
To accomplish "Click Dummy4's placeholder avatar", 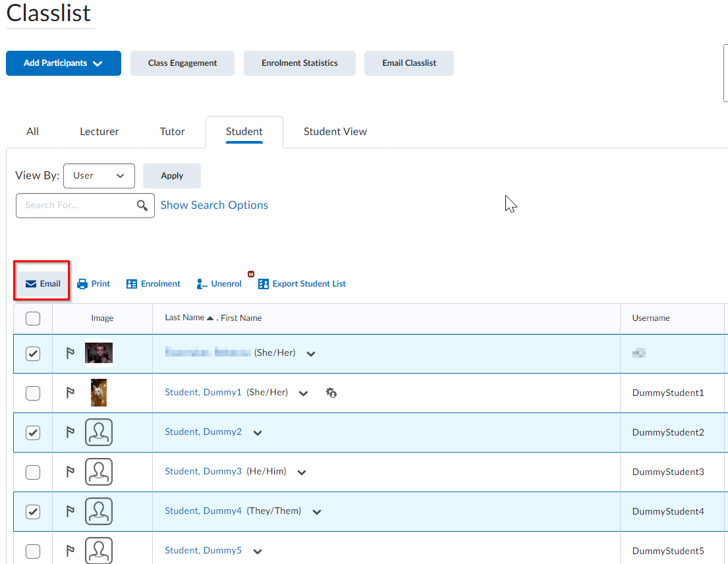I will click(x=99, y=511).
